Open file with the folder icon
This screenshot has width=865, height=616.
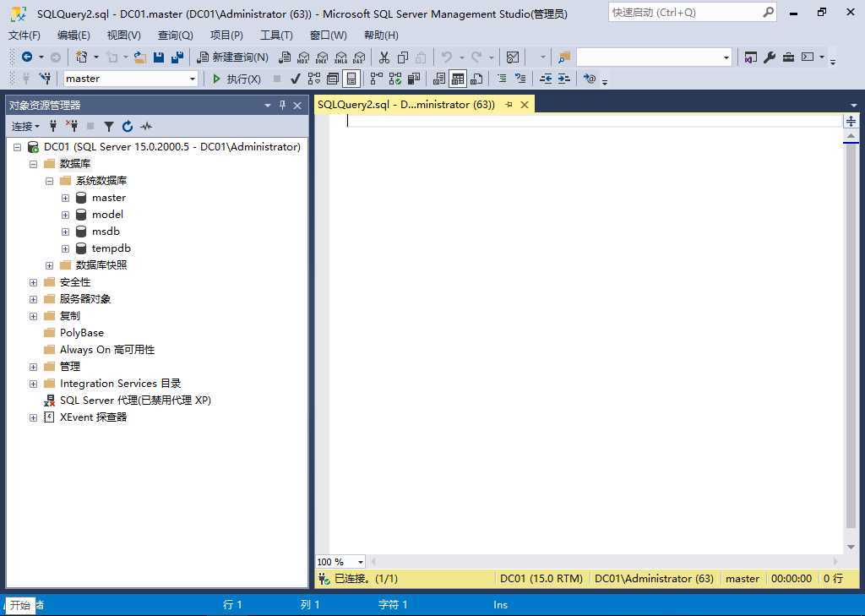pyautogui.click(x=140, y=57)
